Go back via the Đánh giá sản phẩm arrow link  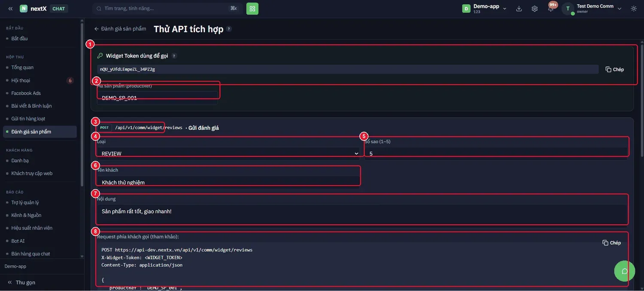click(120, 29)
